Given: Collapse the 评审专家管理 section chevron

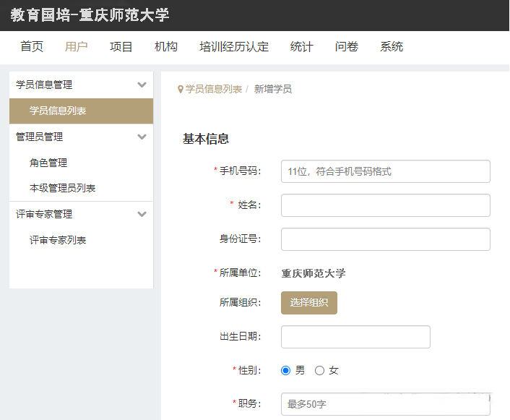Looking at the screenshot, I should click(142, 214).
